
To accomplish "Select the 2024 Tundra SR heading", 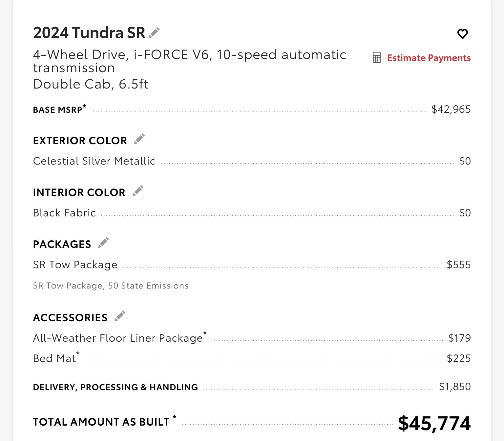I will tap(89, 33).
